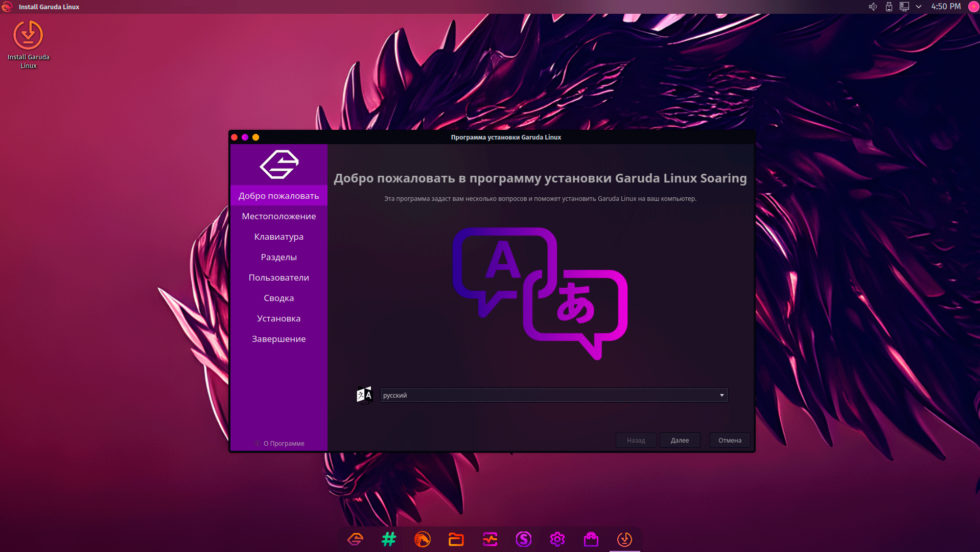The height and width of the screenshot is (552, 980).
Task: Click the Garuda logo in the top panel
Action: pyautogui.click(x=7, y=7)
